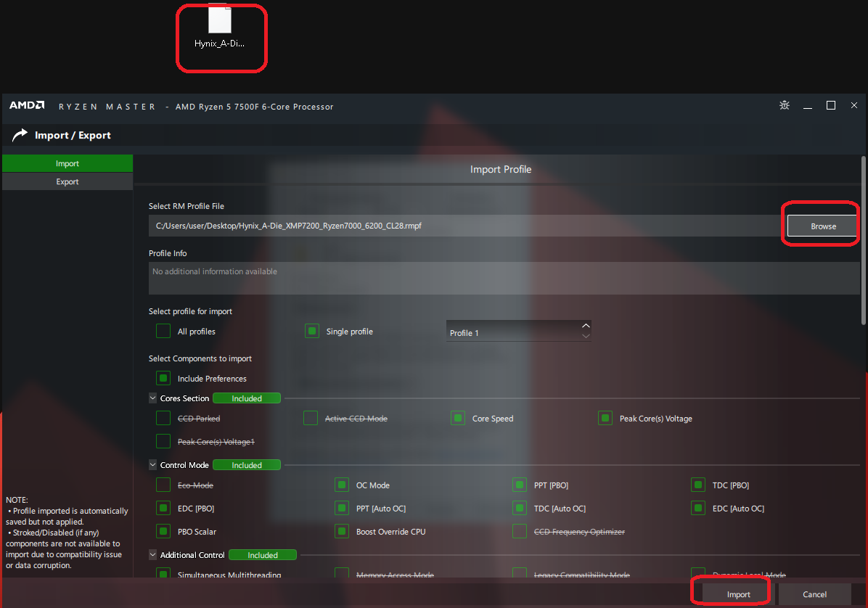Click the RM profile file path field
The height and width of the screenshot is (608, 868).
point(465,226)
